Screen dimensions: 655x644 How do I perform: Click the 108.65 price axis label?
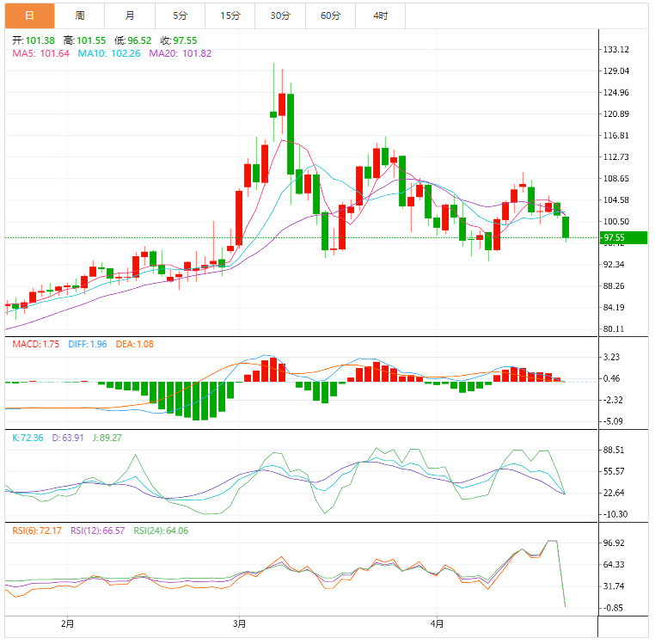(x=616, y=179)
